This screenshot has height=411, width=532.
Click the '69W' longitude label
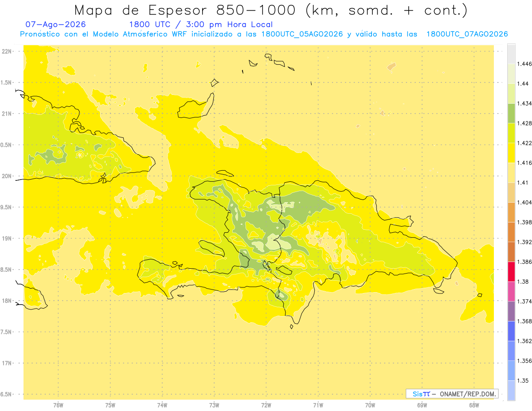[422, 405]
